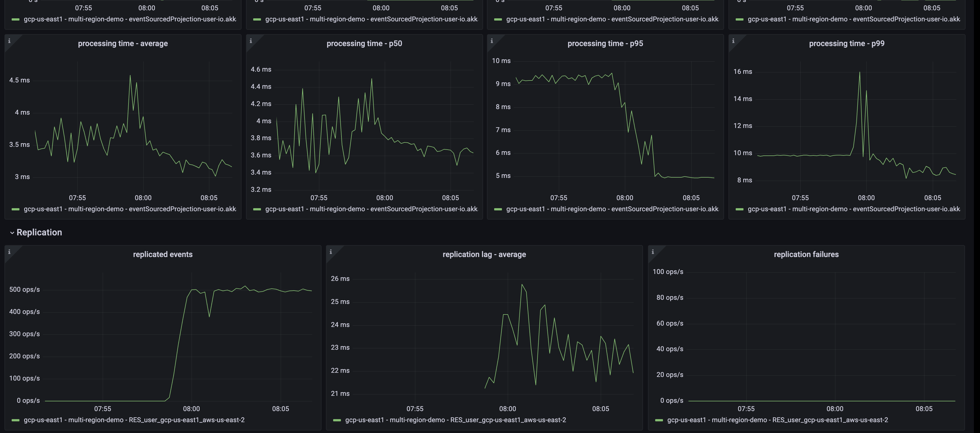Viewport: 980px width, 433px height.
Task: Open menu of replicated events panel title
Action: tap(163, 254)
